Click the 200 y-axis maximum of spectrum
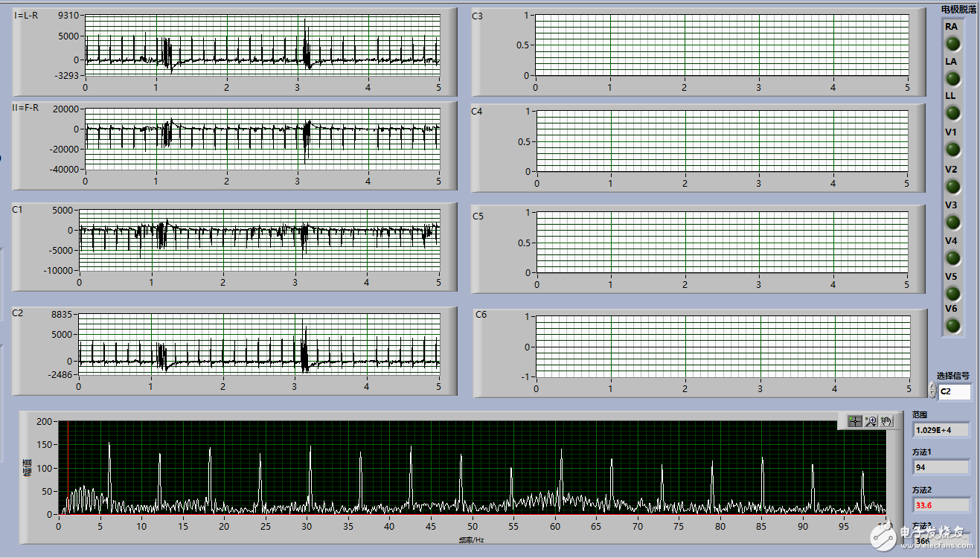The height and width of the screenshot is (558, 980). (x=45, y=421)
